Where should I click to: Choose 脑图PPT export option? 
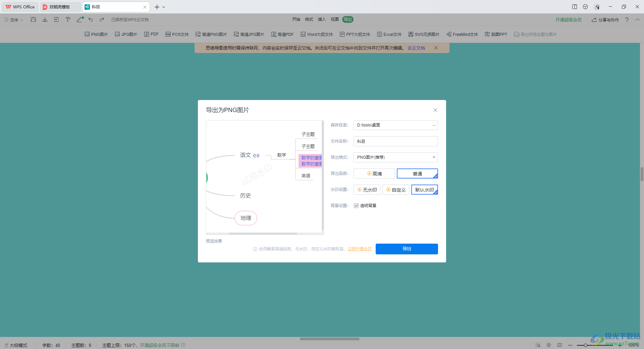496,34
